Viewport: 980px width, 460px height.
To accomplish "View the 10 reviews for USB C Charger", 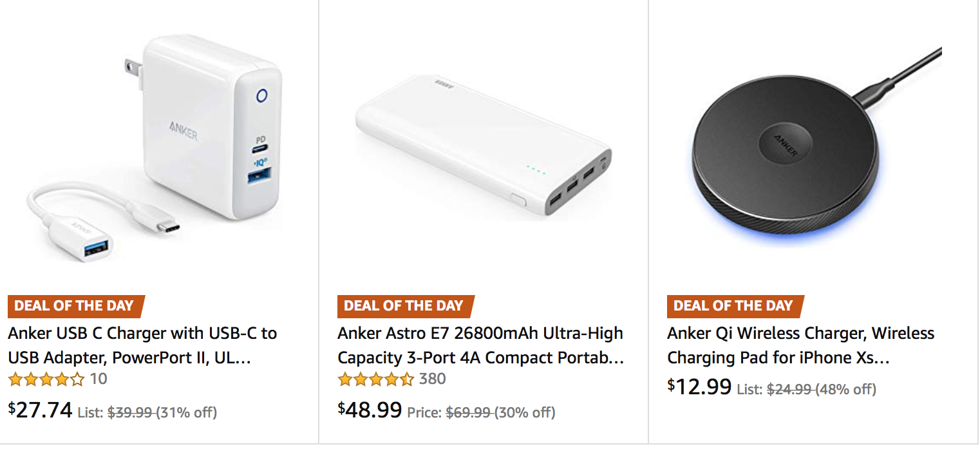I will [x=99, y=379].
